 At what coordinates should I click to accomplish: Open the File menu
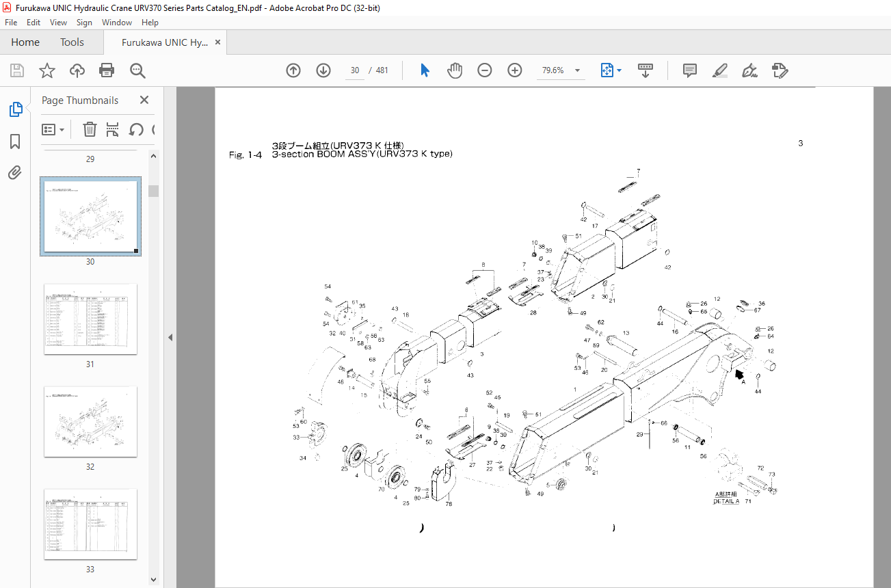(x=11, y=23)
